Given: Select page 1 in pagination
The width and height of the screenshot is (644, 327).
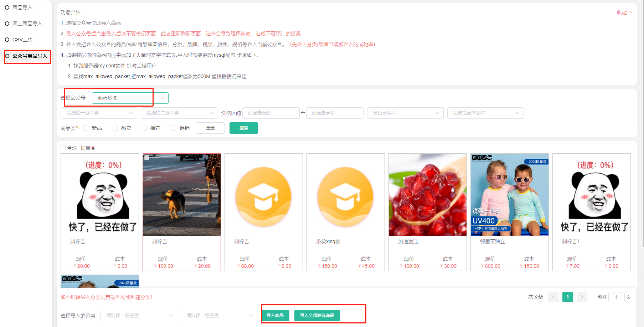Looking at the screenshot, I should tap(568, 297).
